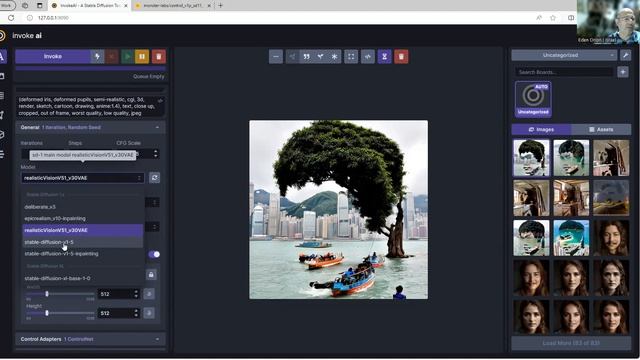
Task: Collapse the General settings section
Action: 91,127
